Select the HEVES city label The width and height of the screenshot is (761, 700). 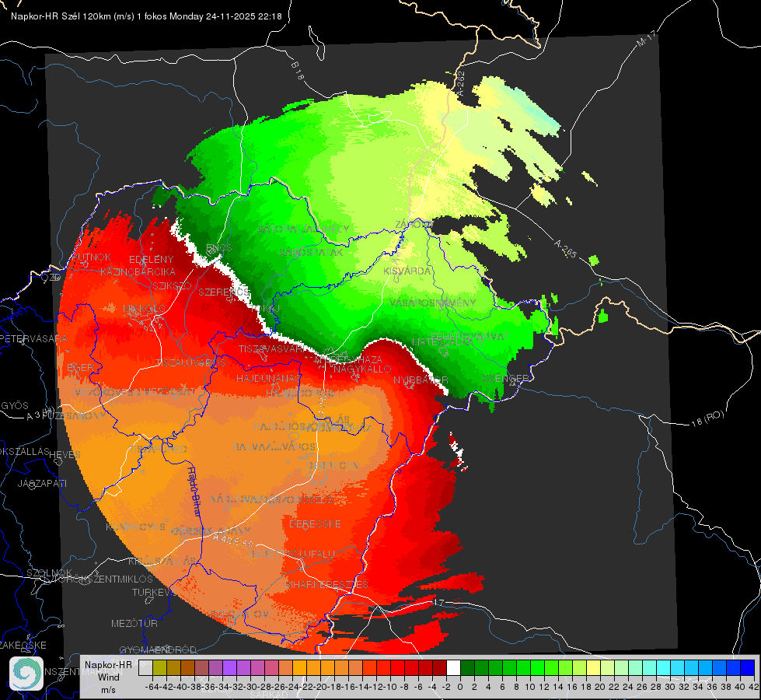[65, 455]
